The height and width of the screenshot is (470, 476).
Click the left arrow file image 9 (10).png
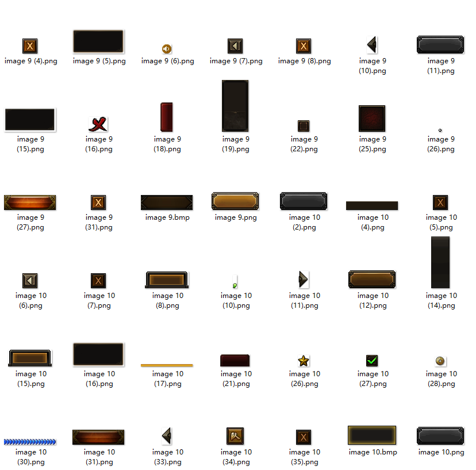[x=372, y=44]
